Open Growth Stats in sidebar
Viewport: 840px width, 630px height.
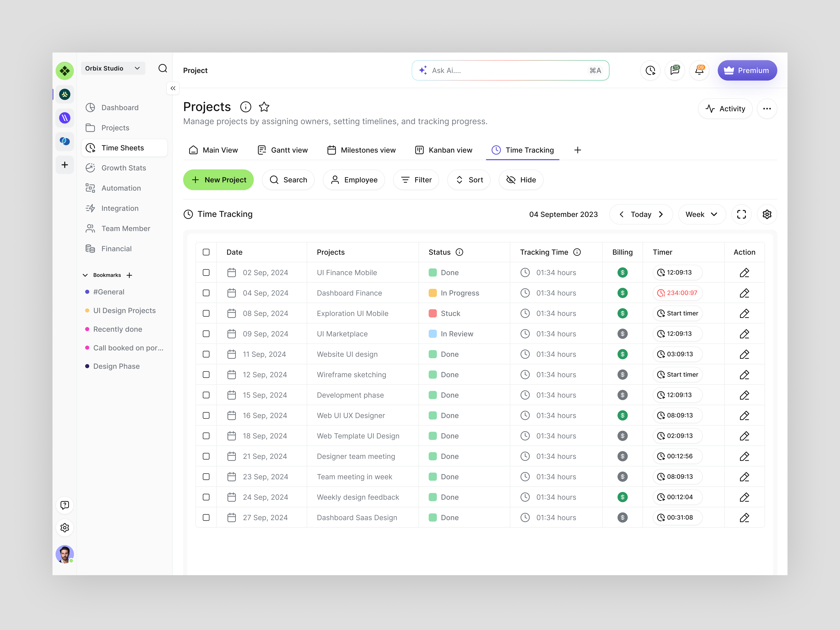124,168
